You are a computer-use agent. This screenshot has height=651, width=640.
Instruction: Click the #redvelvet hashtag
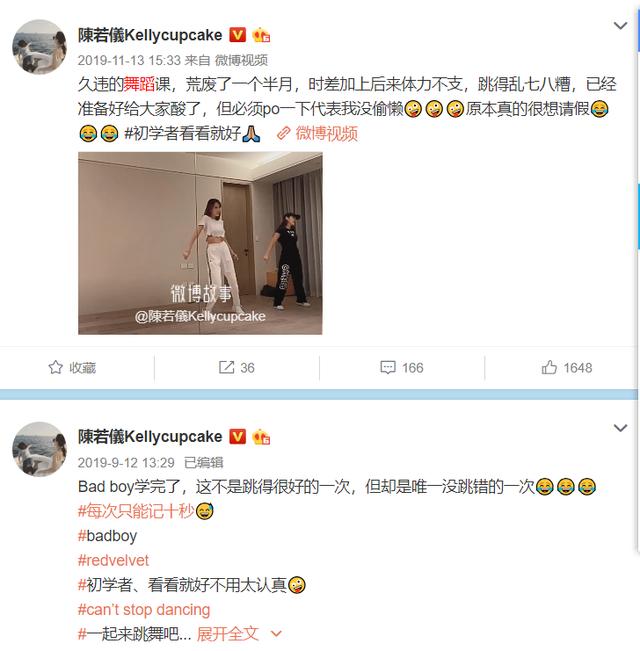coord(113,560)
